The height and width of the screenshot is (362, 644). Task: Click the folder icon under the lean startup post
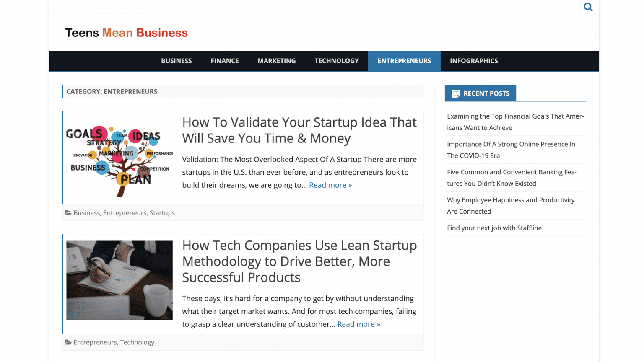point(68,342)
